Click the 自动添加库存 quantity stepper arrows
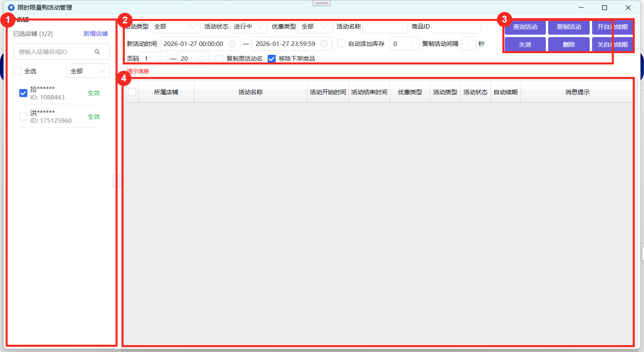644x352 pixels. tap(411, 43)
